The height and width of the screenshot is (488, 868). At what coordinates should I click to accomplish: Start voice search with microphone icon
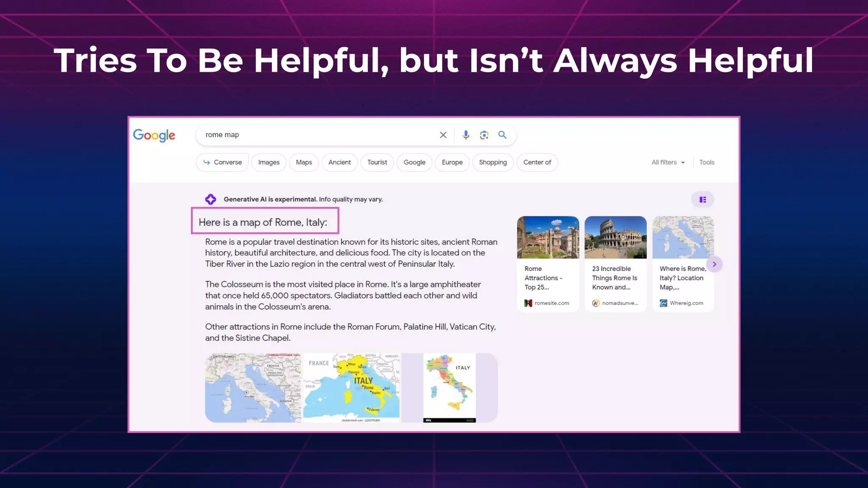[466, 135]
